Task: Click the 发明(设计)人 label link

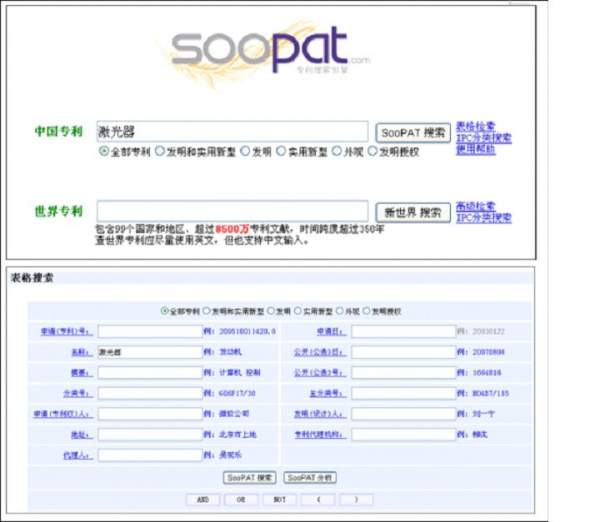Action: point(320,414)
